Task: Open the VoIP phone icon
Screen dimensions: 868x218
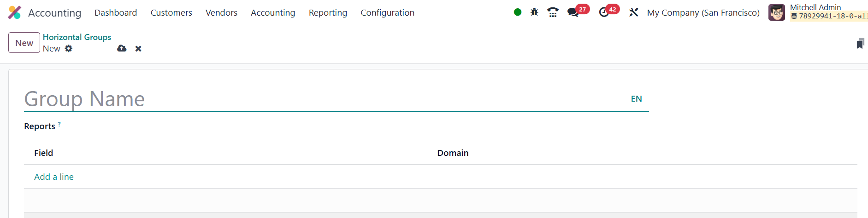Action: point(553,12)
